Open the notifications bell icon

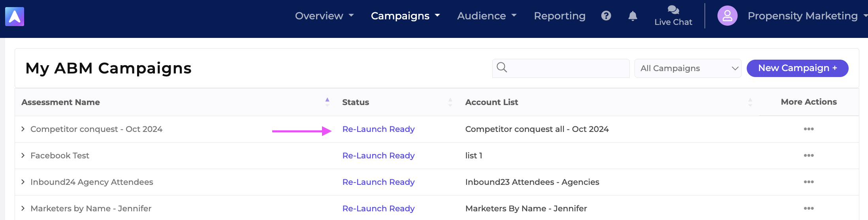click(633, 16)
